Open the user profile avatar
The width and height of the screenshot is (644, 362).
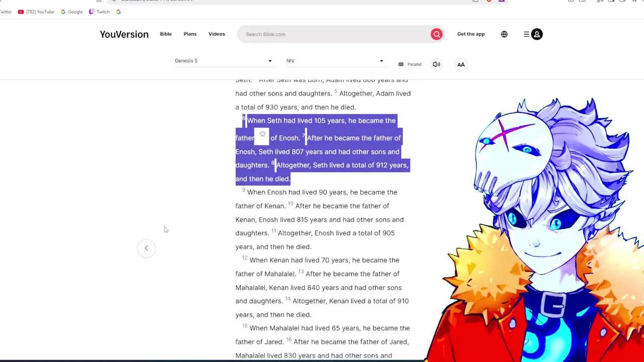point(537,34)
